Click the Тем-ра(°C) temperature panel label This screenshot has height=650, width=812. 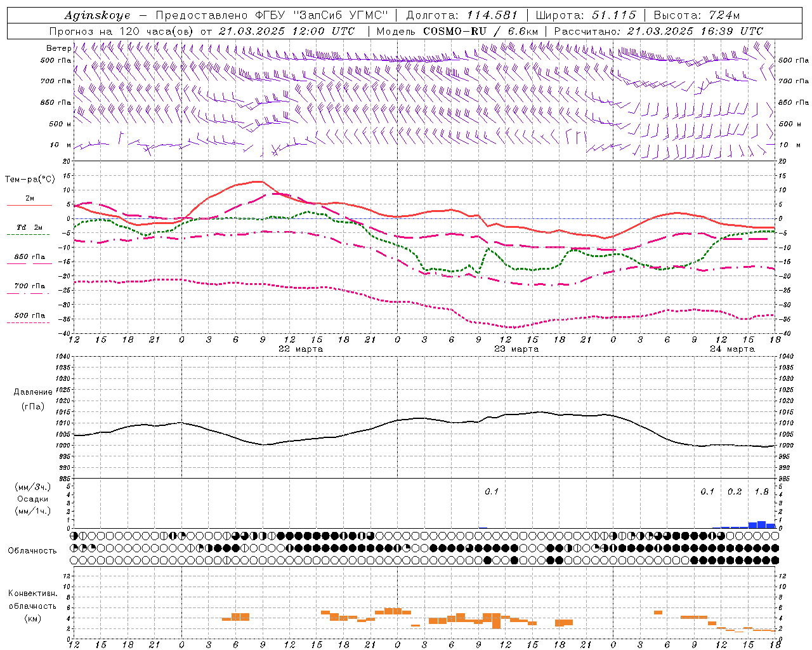(30, 180)
